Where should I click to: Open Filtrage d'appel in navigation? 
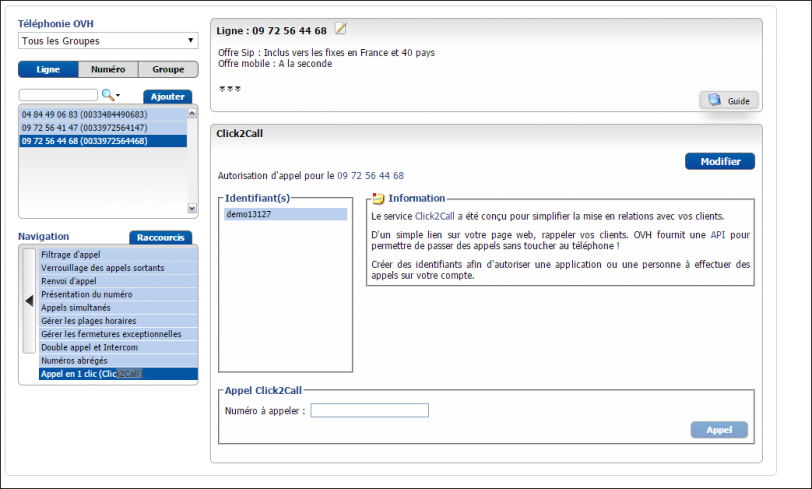pos(119,254)
